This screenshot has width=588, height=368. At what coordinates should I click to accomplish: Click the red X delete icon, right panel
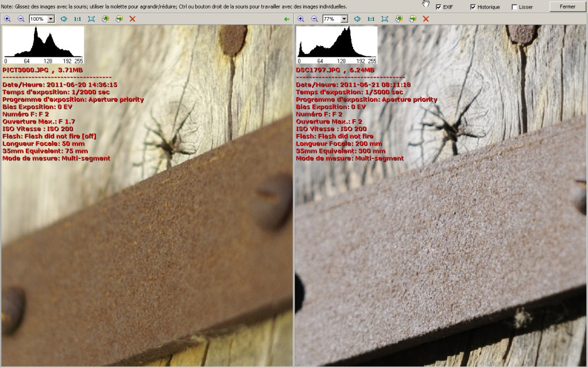426,19
